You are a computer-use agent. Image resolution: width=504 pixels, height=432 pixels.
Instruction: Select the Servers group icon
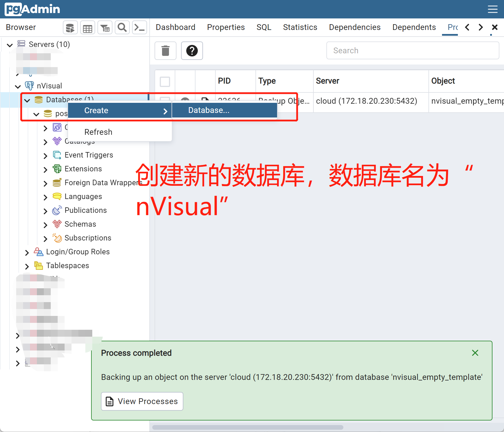[21, 44]
